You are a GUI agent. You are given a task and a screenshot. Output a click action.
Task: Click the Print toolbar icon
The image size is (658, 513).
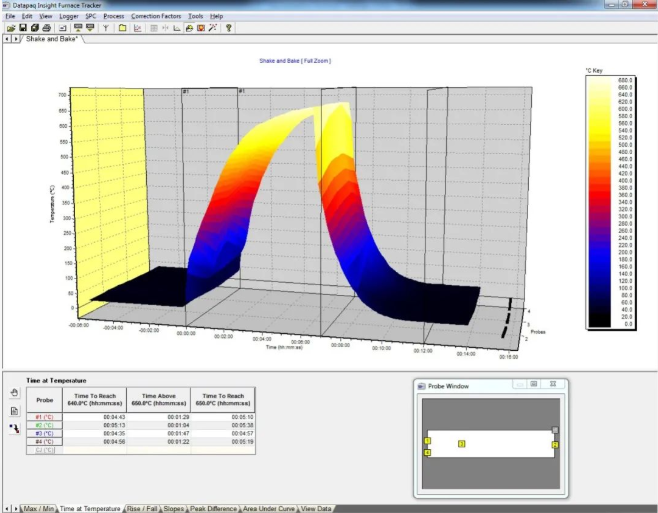[x=46, y=28]
